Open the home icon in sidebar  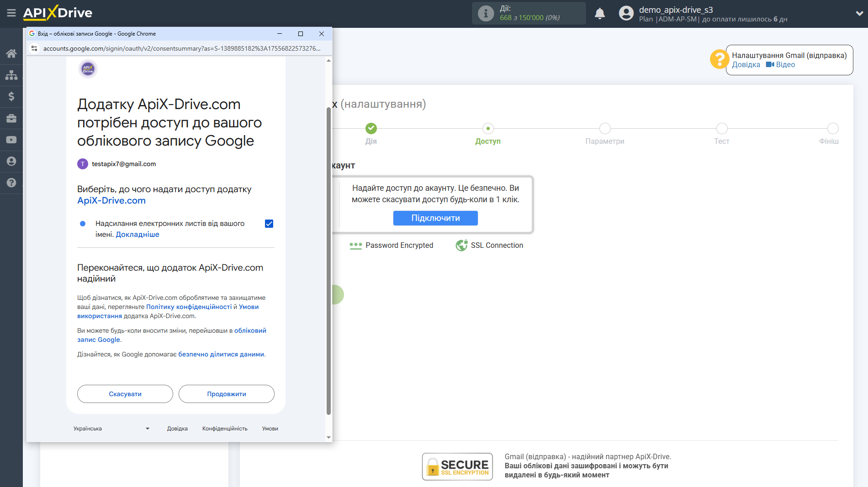point(11,53)
